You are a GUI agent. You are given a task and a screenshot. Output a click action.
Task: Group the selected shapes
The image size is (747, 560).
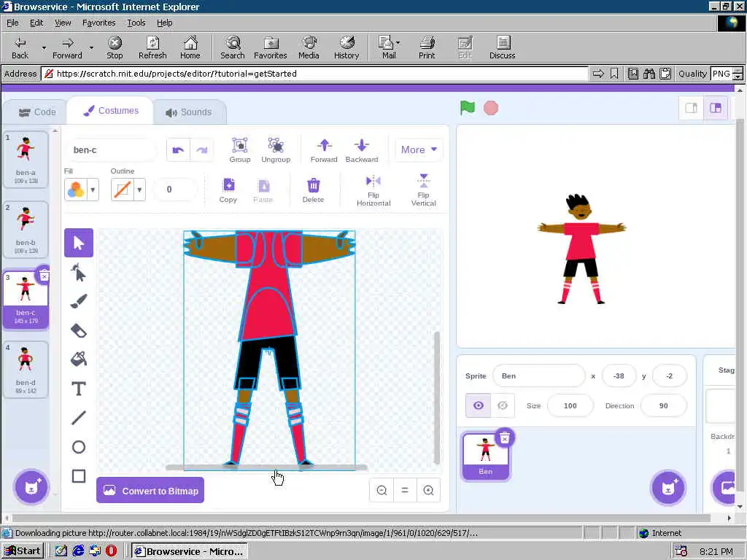pos(239,150)
